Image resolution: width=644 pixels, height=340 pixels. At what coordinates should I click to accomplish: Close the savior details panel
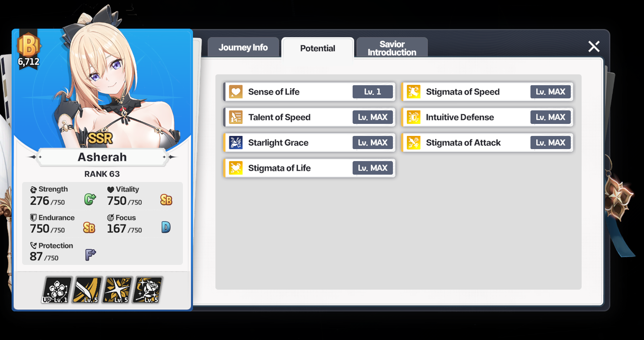(594, 46)
